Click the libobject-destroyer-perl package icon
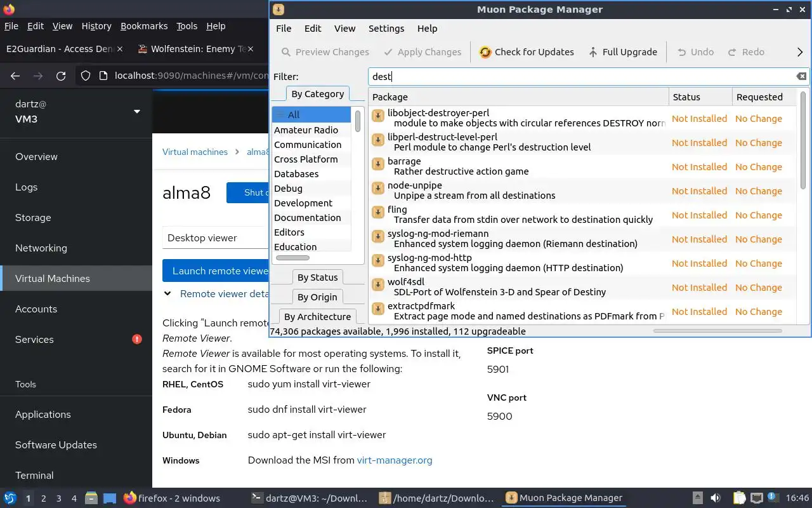 click(377, 116)
